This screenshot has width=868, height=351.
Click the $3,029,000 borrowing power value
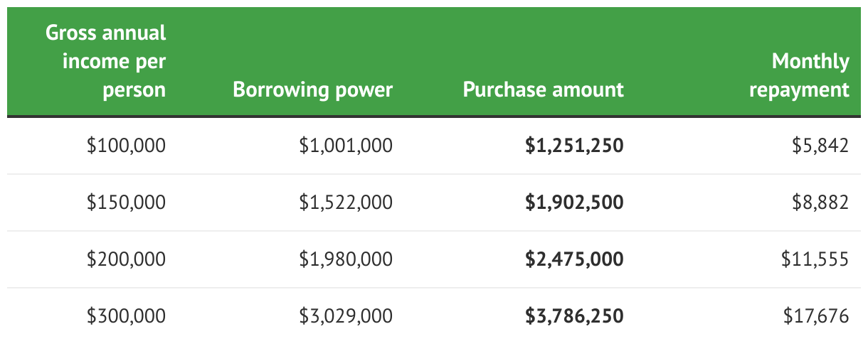pyautogui.click(x=346, y=315)
